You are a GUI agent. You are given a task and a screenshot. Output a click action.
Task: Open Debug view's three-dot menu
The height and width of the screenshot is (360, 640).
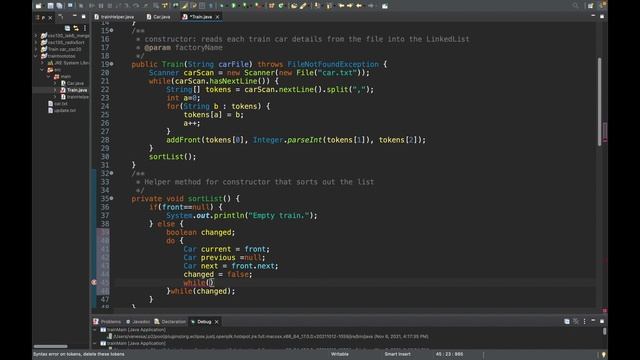point(584,322)
